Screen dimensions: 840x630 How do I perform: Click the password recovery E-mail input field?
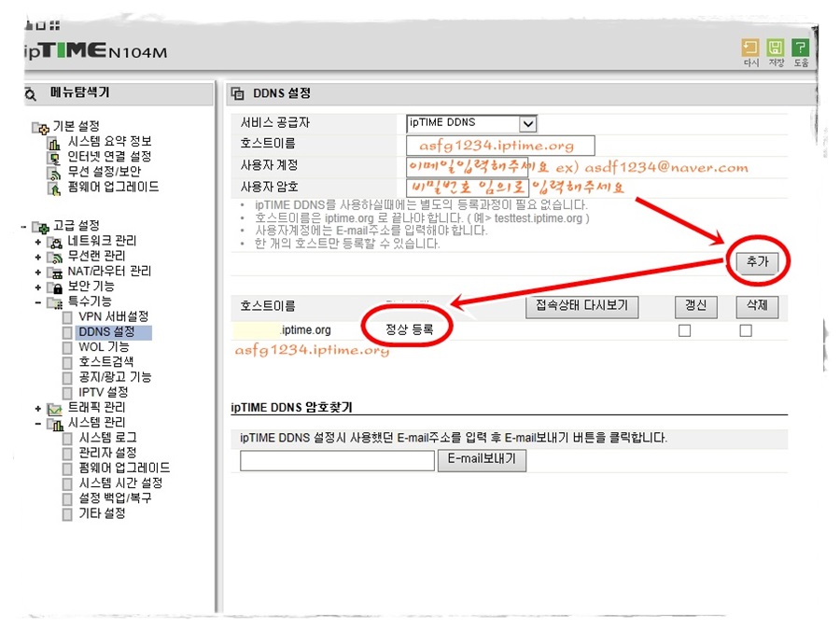(x=337, y=461)
